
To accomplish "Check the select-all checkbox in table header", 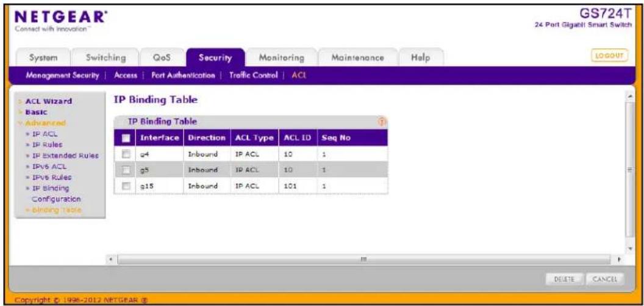I will (x=126, y=139).
